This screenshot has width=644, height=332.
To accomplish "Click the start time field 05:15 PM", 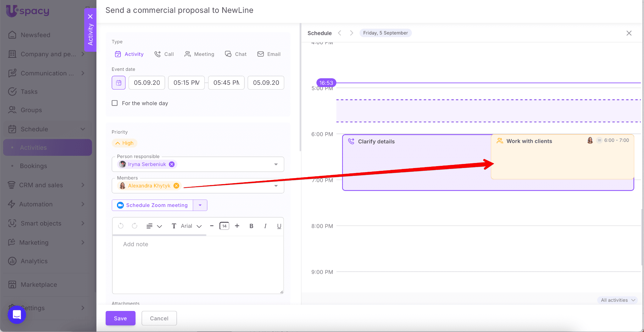I will (x=186, y=83).
